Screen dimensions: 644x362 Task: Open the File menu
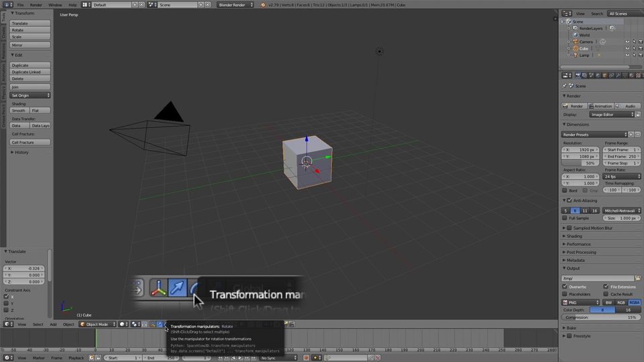click(20, 5)
